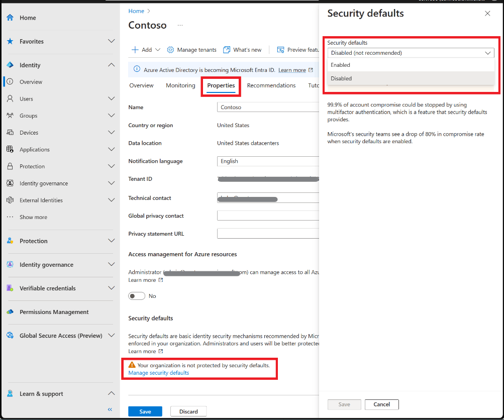
Task: Open Permissions Management
Action: point(54,311)
